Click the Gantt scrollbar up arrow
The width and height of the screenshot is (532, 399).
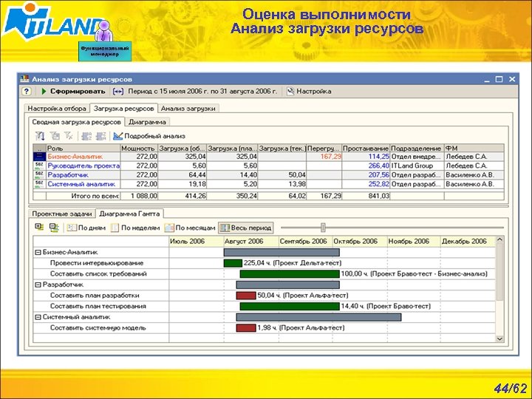coord(499,240)
